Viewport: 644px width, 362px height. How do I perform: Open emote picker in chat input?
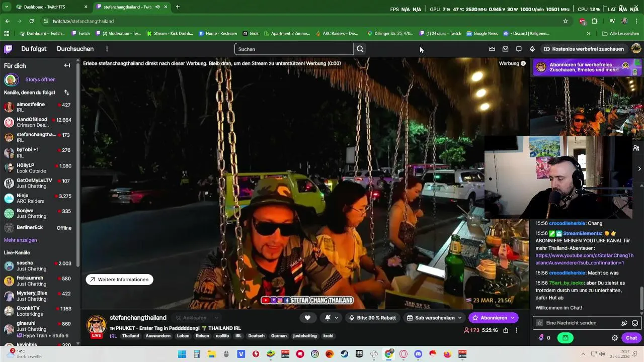coord(635,323)
